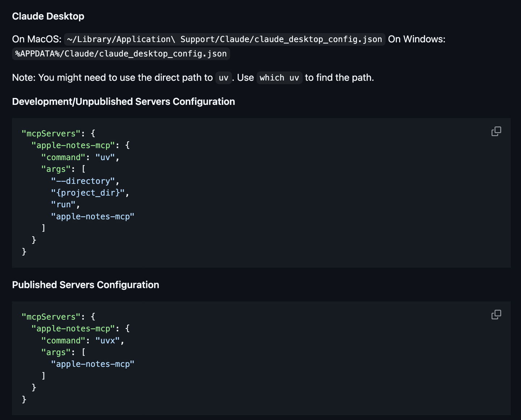Click the Claude Desktop heading
The height and width of the screenshot is (420, 521).
point(48,16)
